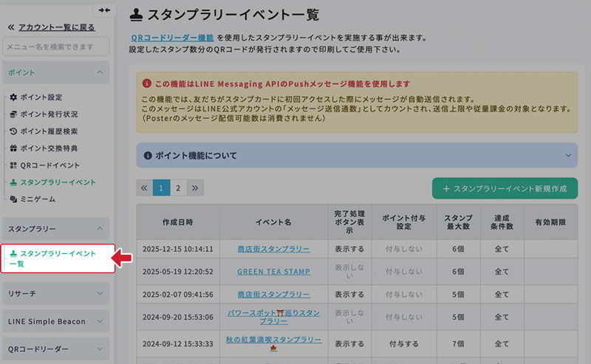Click the ポイント履歴検索 history icon
Image resolution: width=591 pixels, height=364 pixels.
pos(13,131)
